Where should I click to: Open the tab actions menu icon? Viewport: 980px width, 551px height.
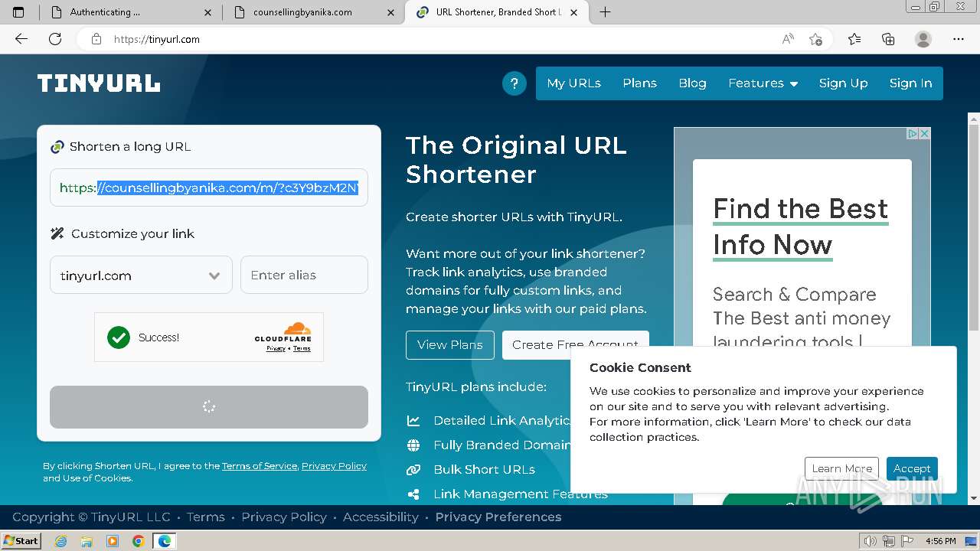[x=18, y=11]
